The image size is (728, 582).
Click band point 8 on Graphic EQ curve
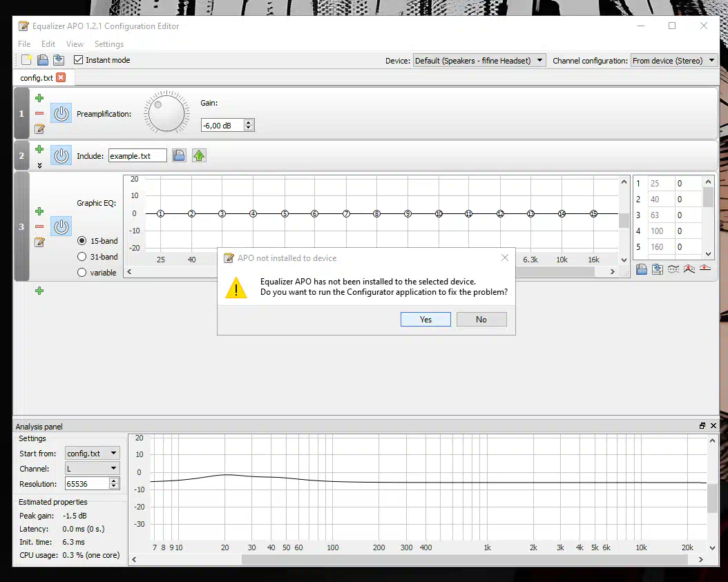tap(376, 213)
